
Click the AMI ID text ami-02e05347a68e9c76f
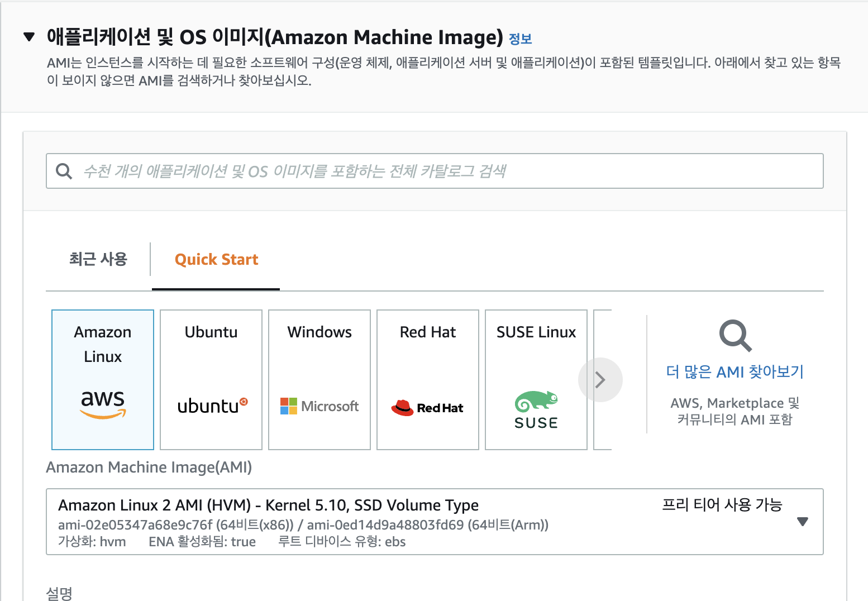[x=135, y=525]
